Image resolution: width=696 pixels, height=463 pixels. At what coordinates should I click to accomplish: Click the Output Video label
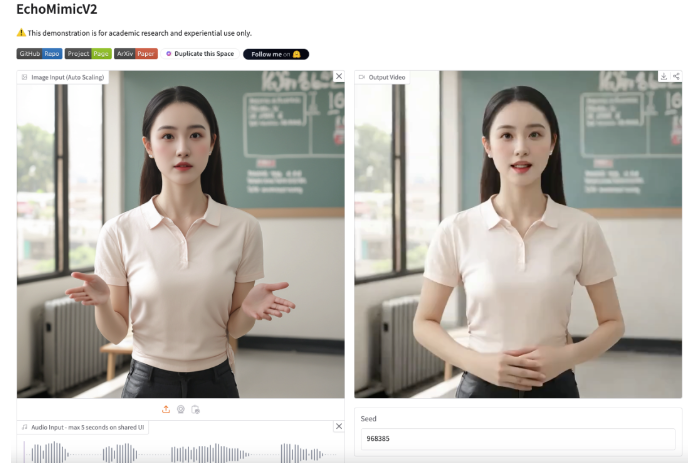387,77
